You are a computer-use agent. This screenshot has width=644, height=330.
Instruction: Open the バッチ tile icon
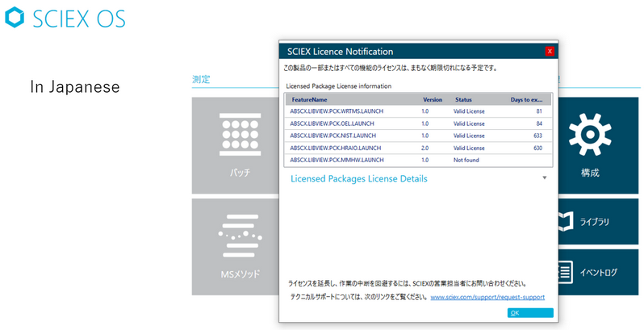(x=240, y=134)
